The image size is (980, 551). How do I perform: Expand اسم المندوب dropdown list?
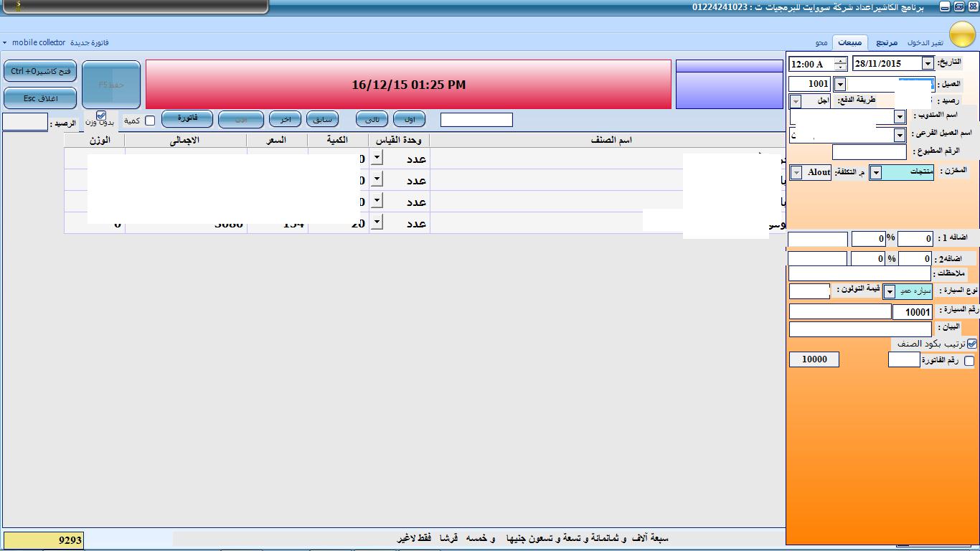coord(900,116)
